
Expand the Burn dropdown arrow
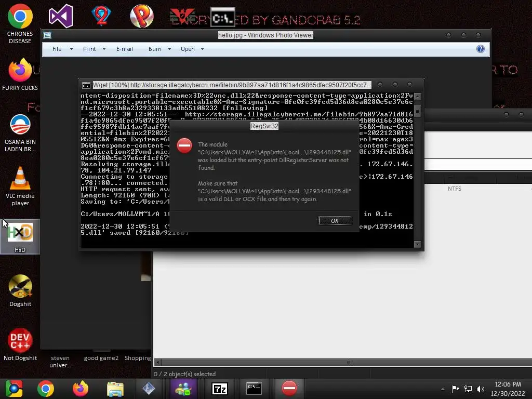(x=170, y=49)
